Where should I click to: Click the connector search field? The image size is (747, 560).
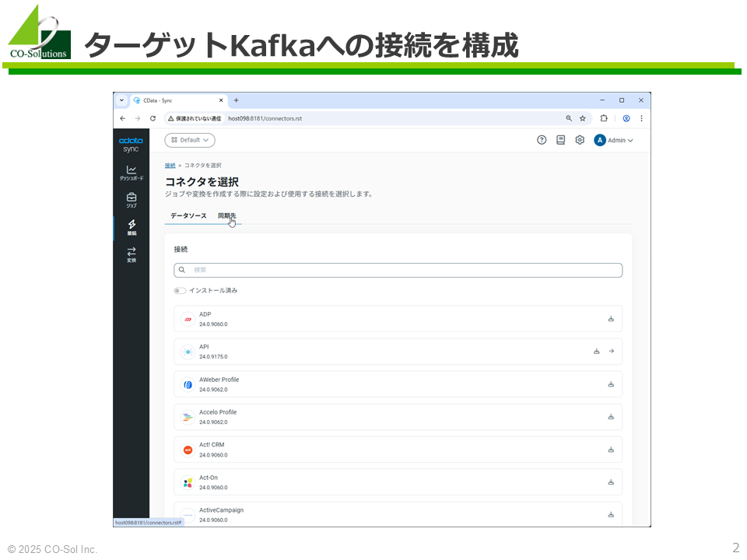[398, 270]
